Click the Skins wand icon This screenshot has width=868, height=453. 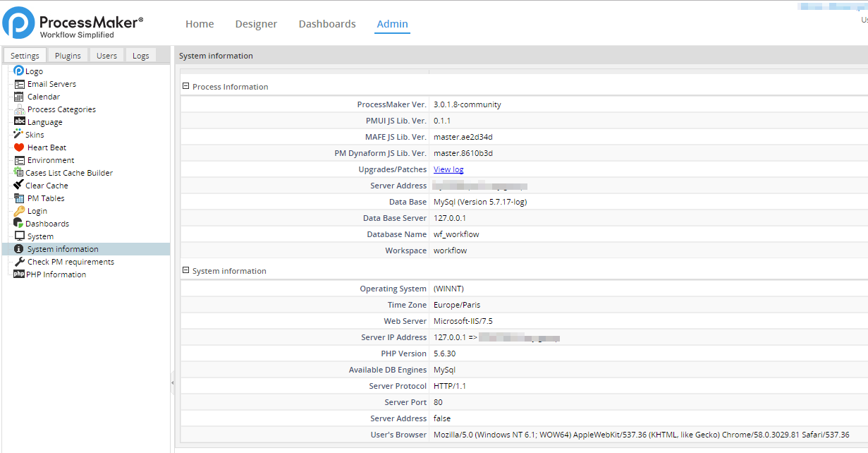point(19,134)
